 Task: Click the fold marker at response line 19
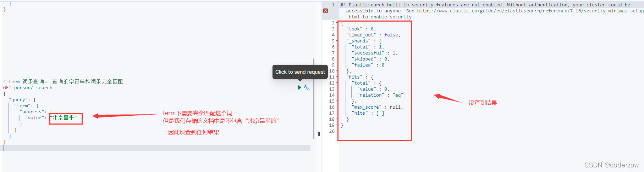[337, 125]
